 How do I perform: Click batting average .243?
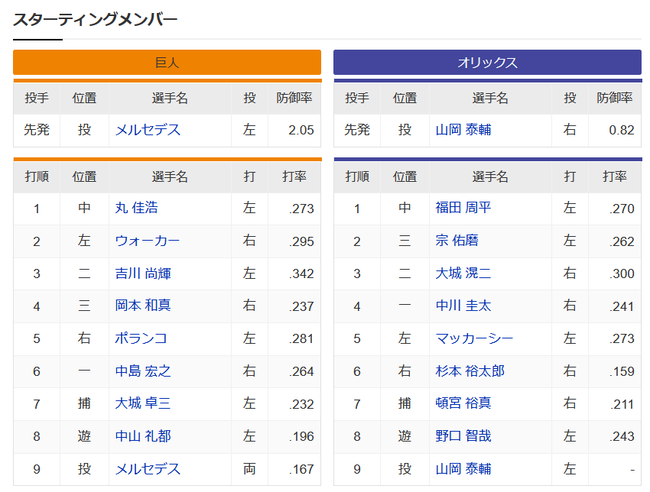click(x=622, y=436)
